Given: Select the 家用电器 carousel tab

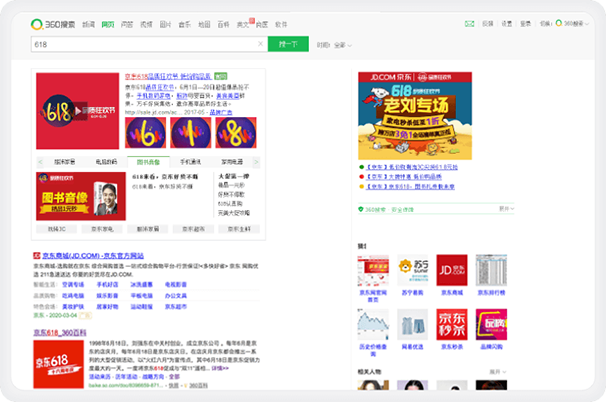Looking at the screenshot, I should coord(232,162).
